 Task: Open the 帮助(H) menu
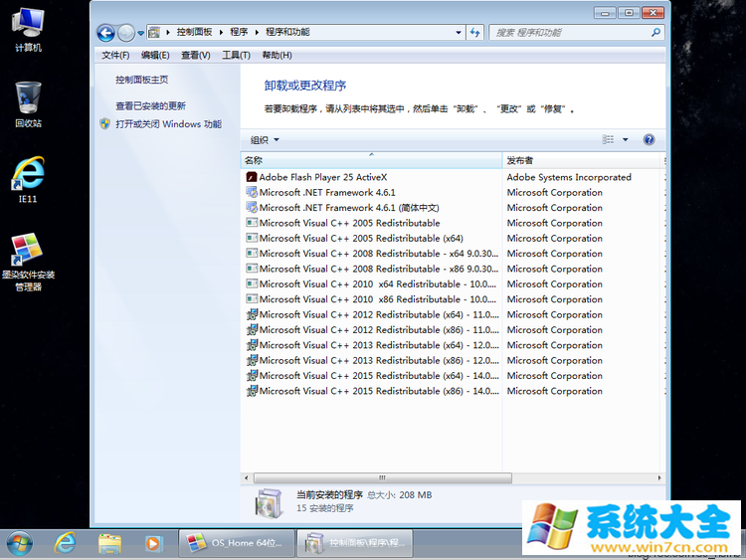point(277,55)
